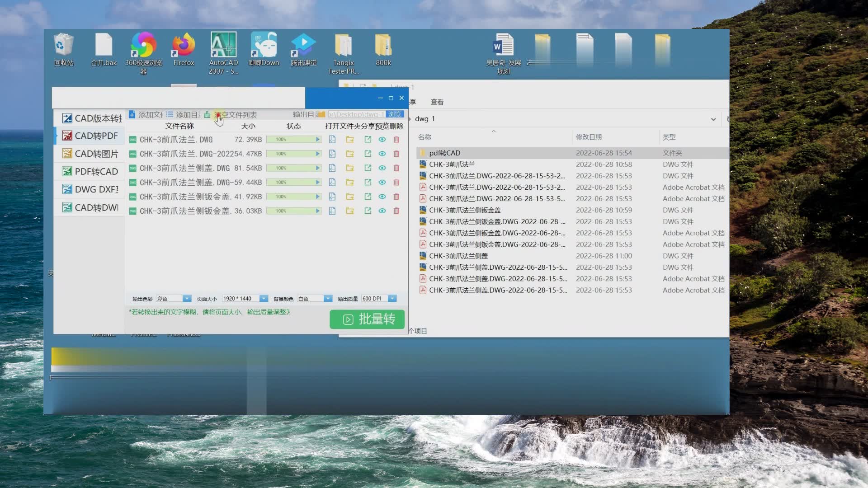Delete the 54.47KB row from the file list
Viewport: 868px width, 488px height.
[x=396, y=154]
